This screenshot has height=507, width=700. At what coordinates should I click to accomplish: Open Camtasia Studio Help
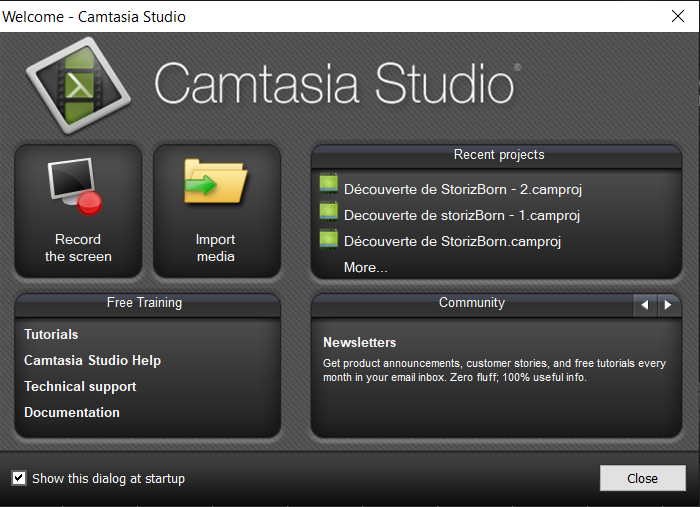point(92,360)
